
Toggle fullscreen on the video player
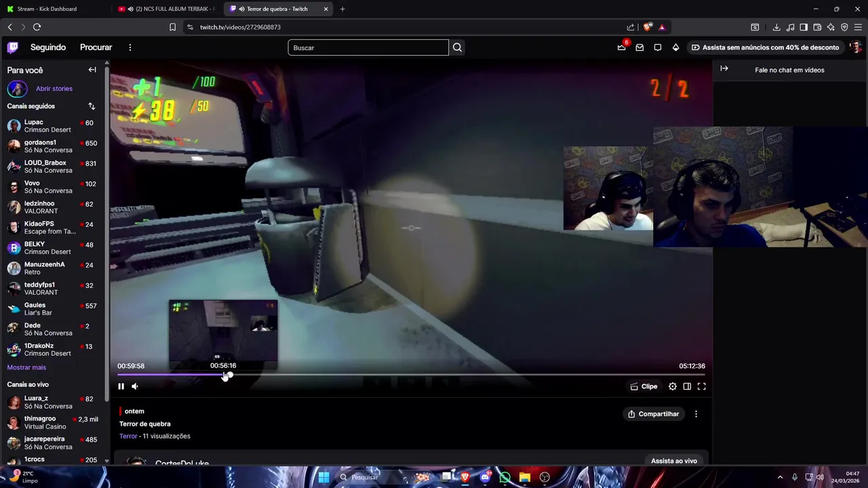[702, 386]
